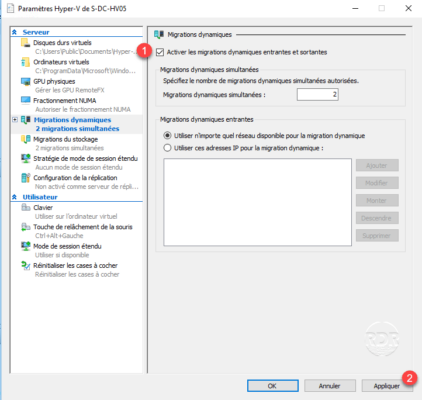Open Stratégie de mode de session étendu
This screenshot has width=422, height=400.
tap(85, 159)
